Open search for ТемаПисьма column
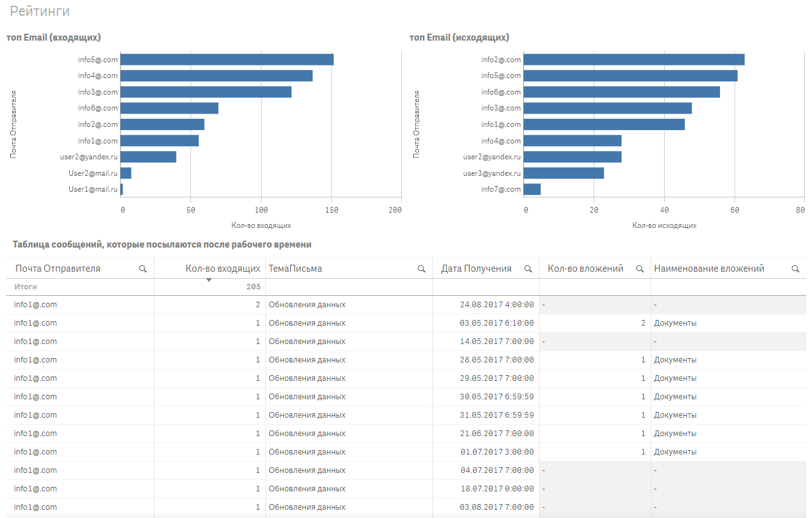This screenshot has width=812, height=518. coord(421,269)
